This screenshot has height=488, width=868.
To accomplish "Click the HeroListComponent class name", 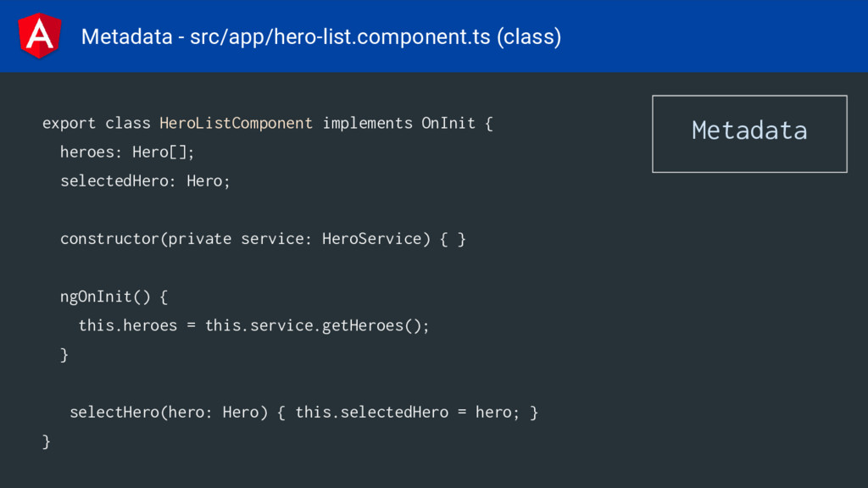I will click(x=236, y=124).
